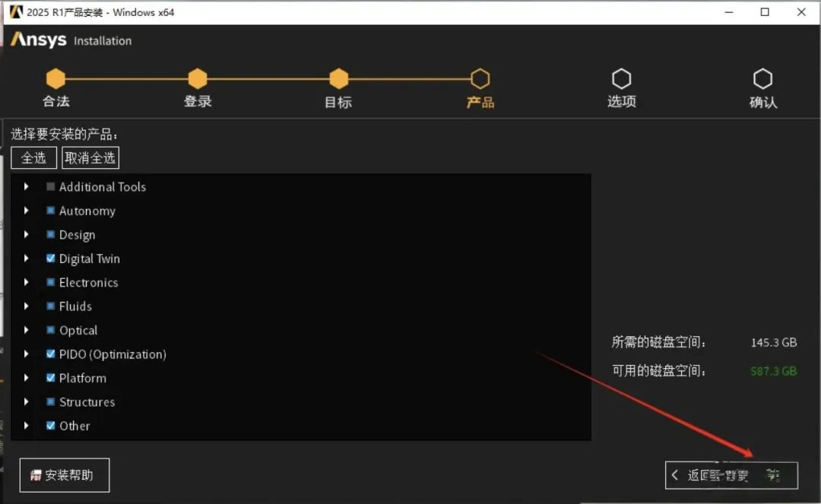The image size is (821, 504).
Task: Open 安装帮助 PDF help
Action: [65, 475]
